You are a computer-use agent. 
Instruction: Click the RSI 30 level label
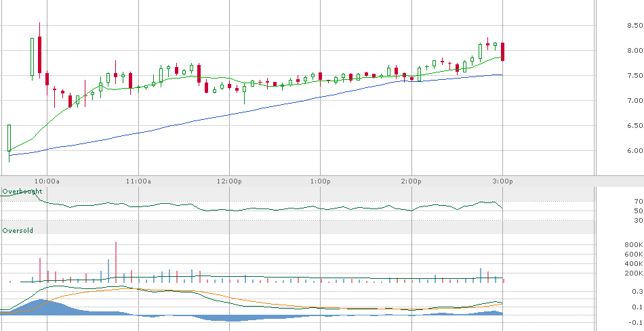(x=639, y=221)
